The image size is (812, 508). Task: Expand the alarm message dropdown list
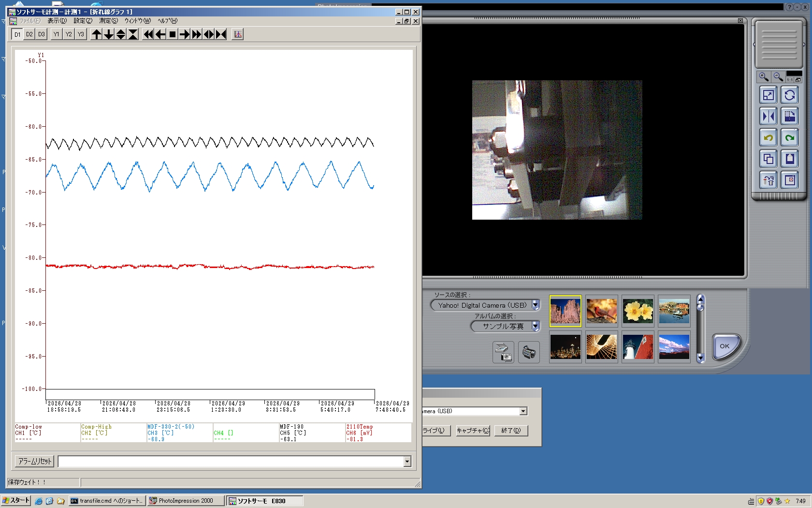click(x=407, y=462)
